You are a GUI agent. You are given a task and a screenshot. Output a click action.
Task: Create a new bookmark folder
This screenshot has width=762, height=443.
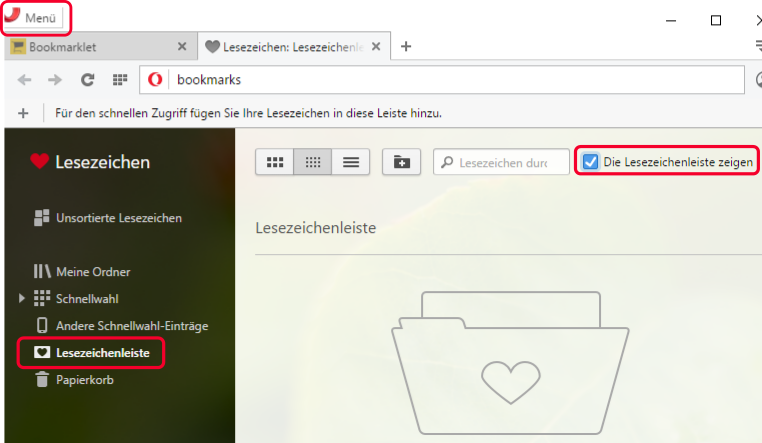pyautogui.click(x=401, y=162)
